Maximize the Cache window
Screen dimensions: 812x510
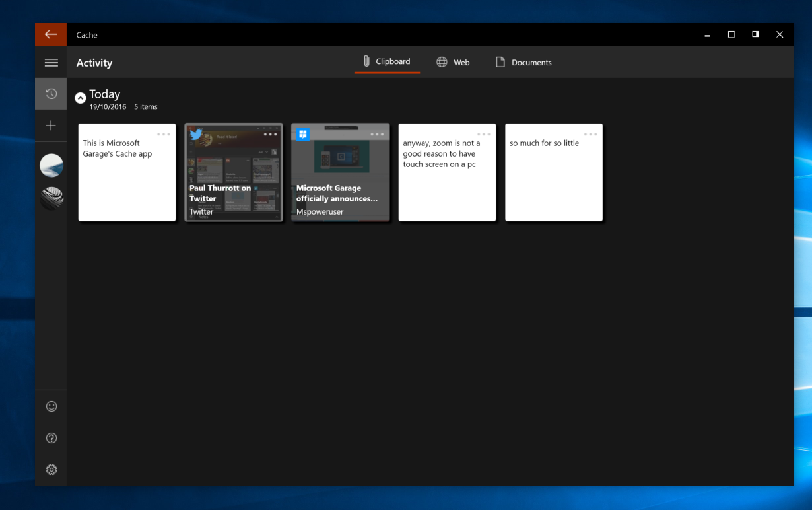[731, 34]
